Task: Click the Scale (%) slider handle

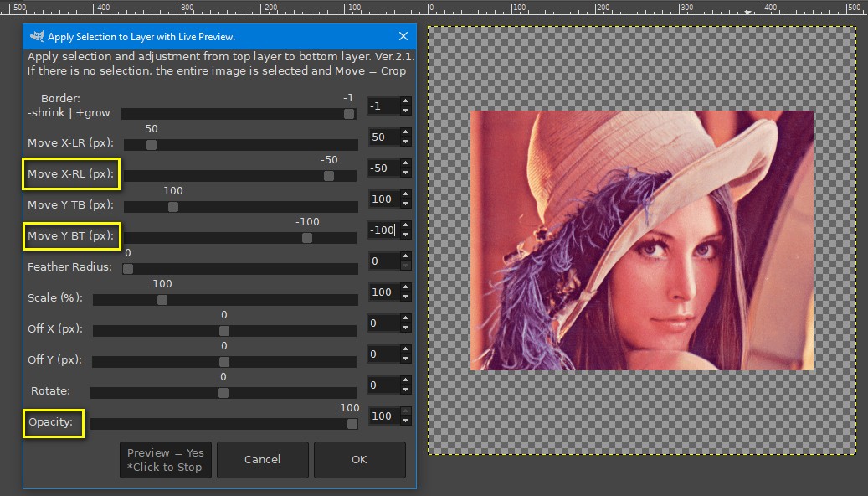Action: click(x=162, y=300)
